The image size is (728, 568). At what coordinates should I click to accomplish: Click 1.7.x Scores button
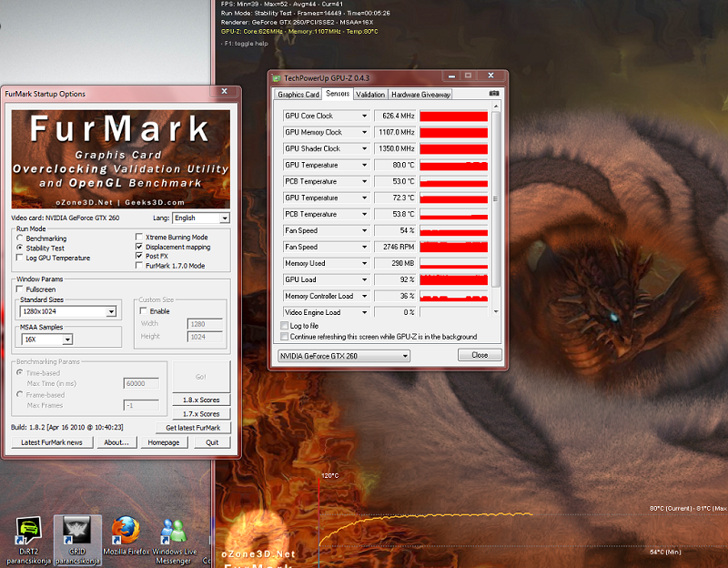pos(201,413)
